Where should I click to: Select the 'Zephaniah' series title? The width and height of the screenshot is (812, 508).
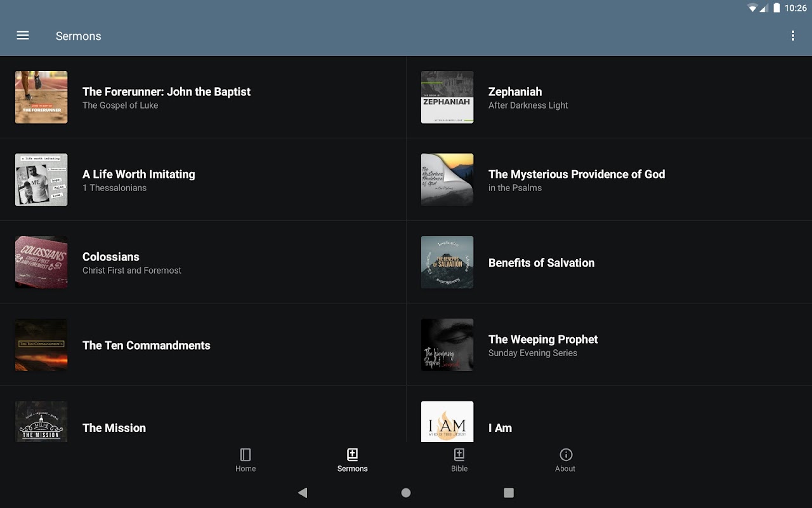click(515, 91)
